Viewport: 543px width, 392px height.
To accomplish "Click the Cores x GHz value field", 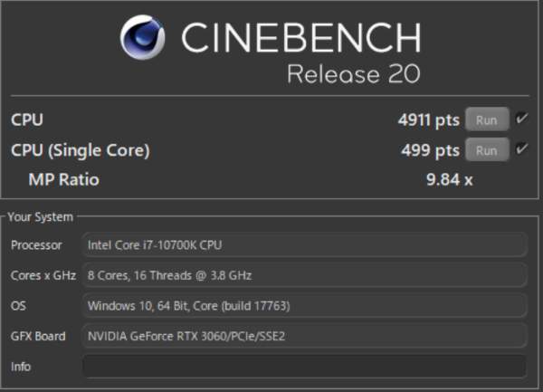I will click(305, 275).
